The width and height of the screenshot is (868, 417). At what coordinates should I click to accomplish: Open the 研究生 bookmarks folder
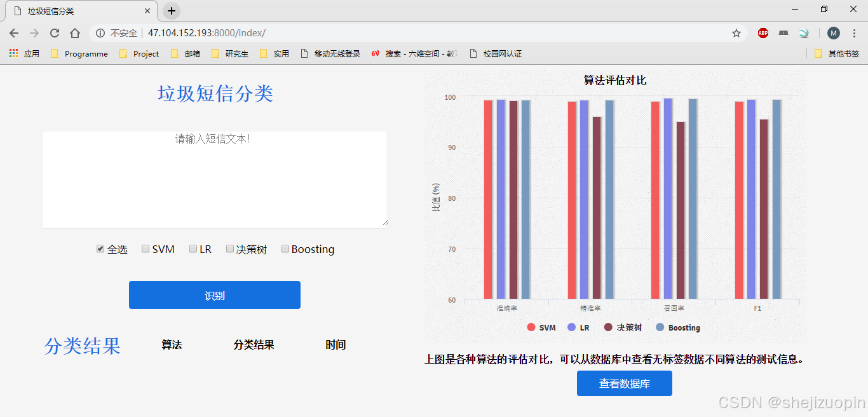pos(230,53)
